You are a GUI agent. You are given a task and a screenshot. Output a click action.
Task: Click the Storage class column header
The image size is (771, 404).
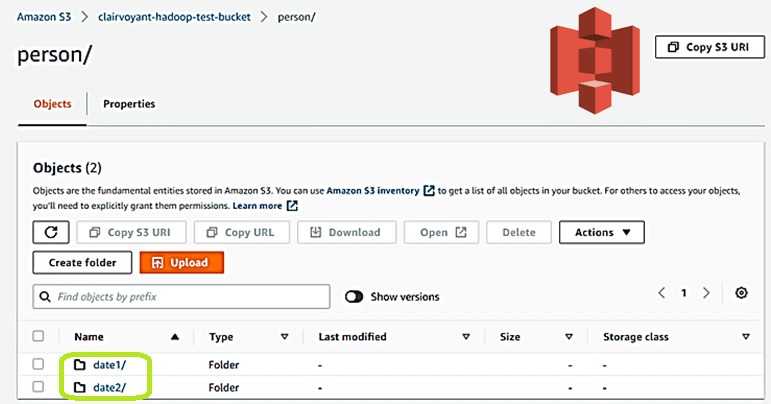636,337
